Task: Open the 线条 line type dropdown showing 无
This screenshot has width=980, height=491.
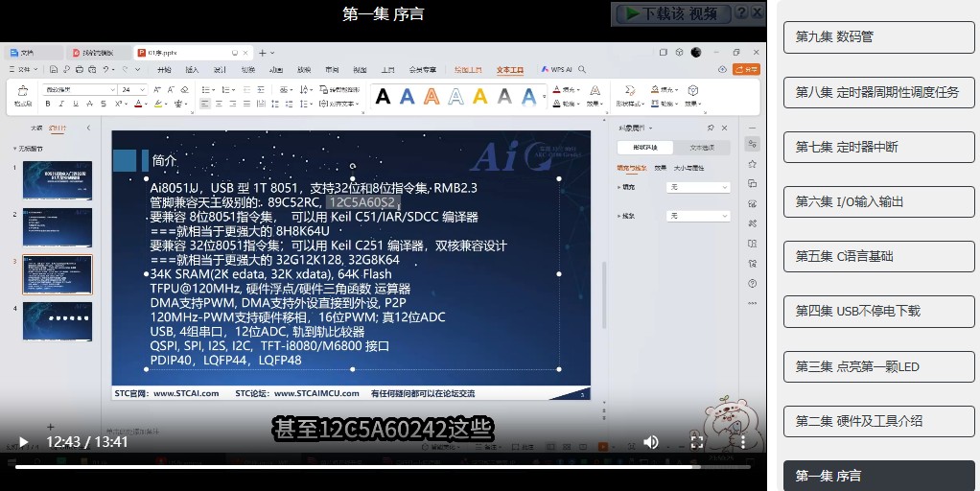Action: (698, 216)
